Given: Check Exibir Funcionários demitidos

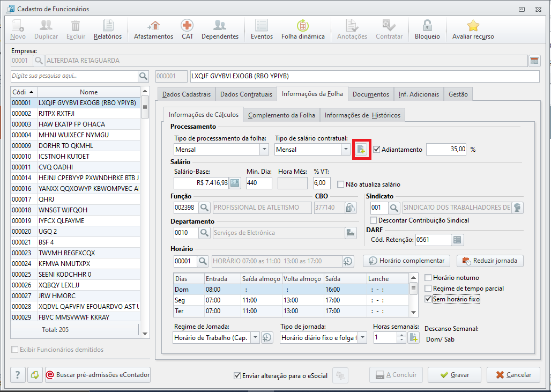Looking at the screenshot, I should 15,350.
